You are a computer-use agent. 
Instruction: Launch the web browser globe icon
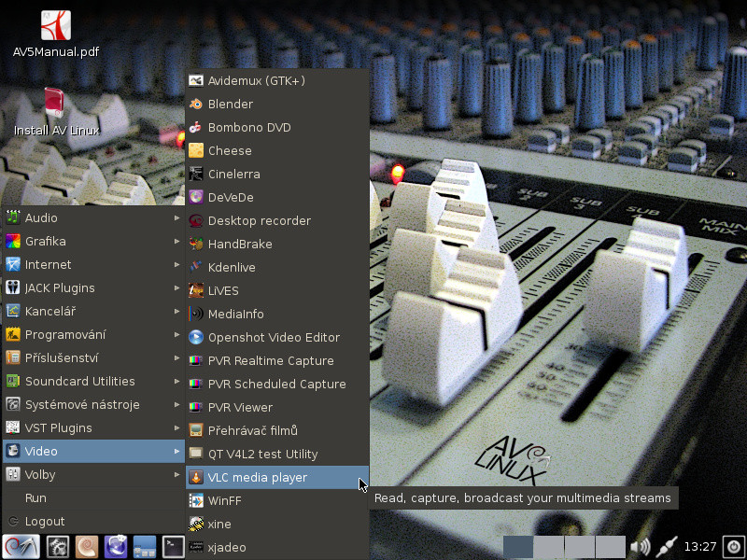pos(116,547)
